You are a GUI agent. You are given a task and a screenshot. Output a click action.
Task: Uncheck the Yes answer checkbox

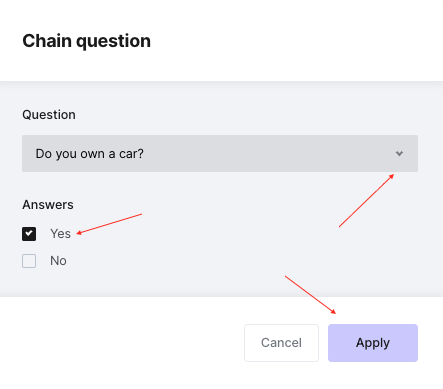(x=29, y=234)
